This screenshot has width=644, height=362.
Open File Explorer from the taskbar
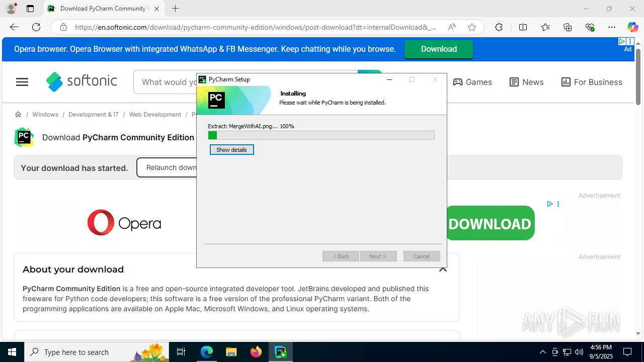click(231, 352)
